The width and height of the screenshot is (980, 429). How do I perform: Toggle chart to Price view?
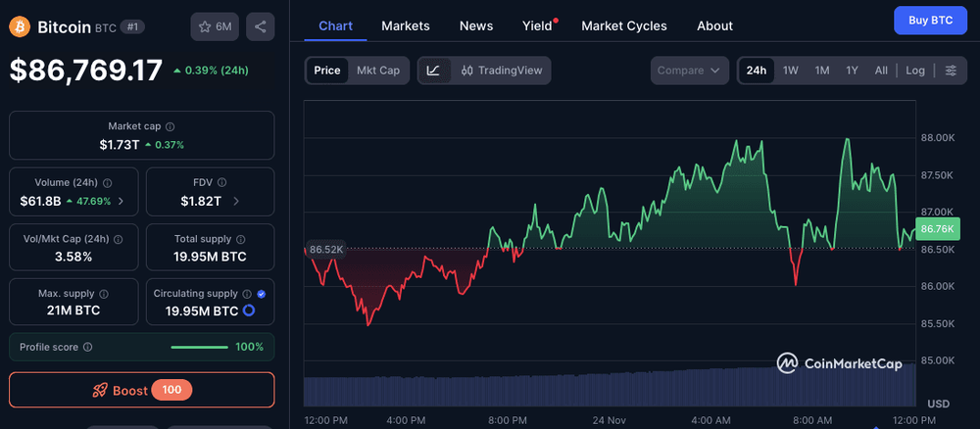[x=327, y=71]
